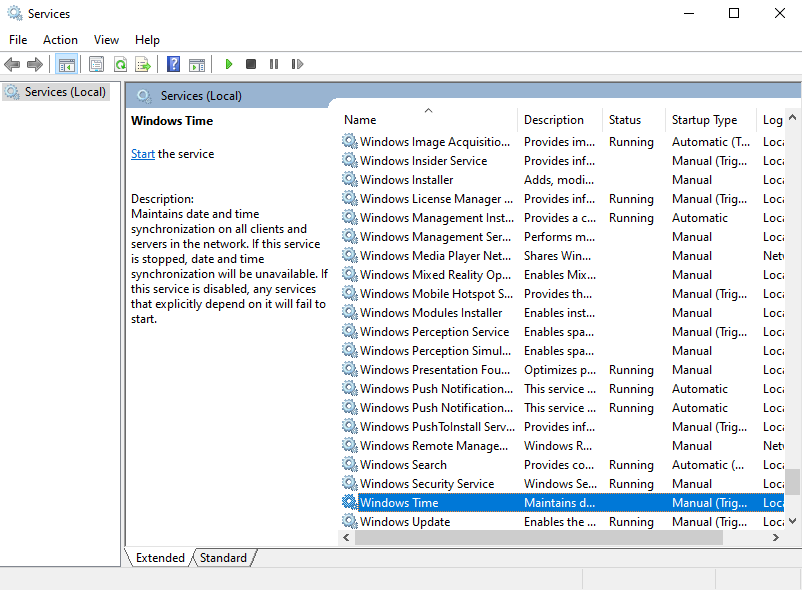802x590 pixels.
Task: Click gear icon of Windows Perception Service
Action: [350, 331]
